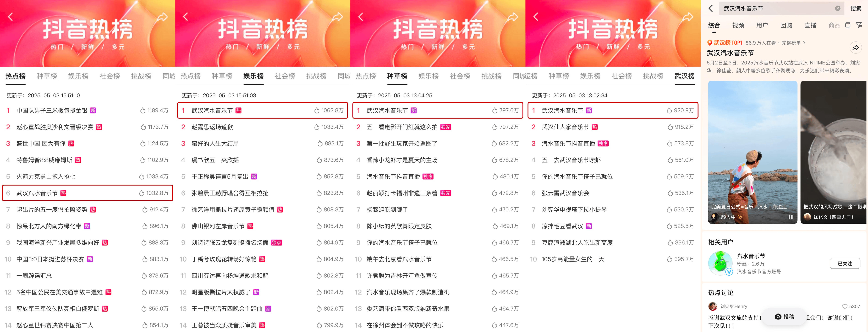The image size is (868, 332).
Task: Tap the share arrow on the 种草榜-selected screen
Action: click(513, 17)
